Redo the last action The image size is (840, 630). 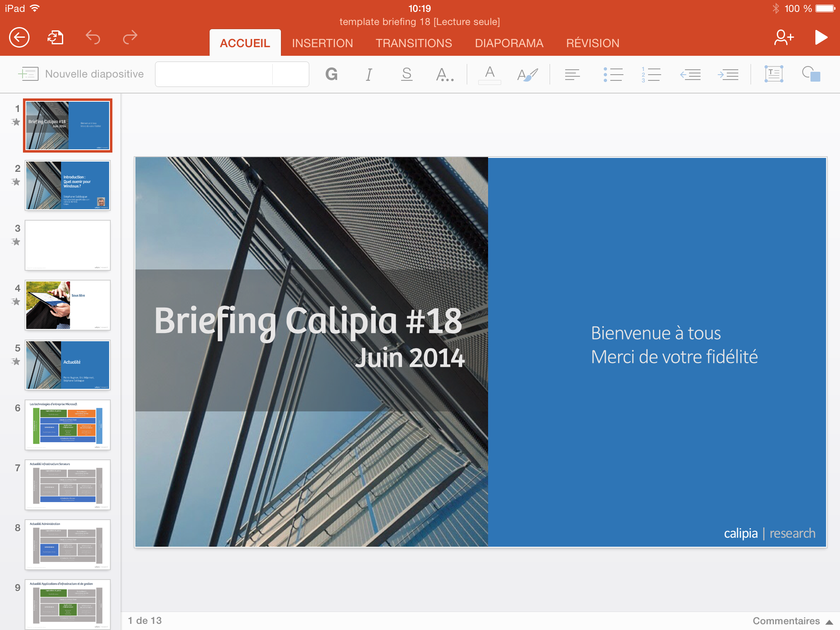130,37
